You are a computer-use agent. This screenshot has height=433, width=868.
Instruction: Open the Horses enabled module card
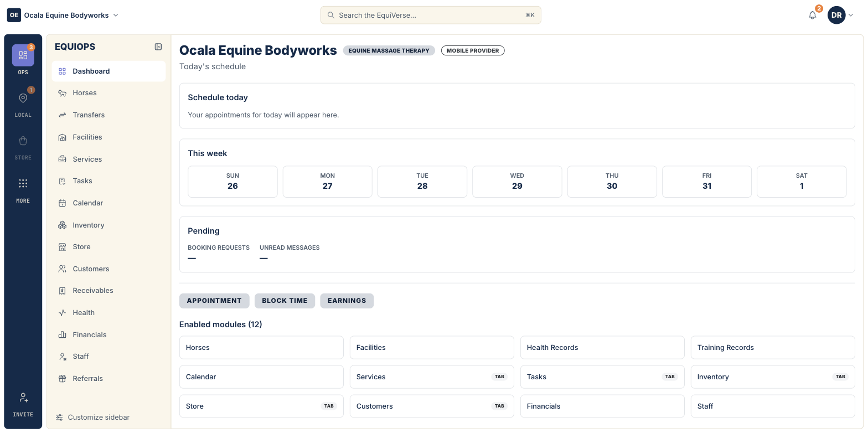[261, 348]
